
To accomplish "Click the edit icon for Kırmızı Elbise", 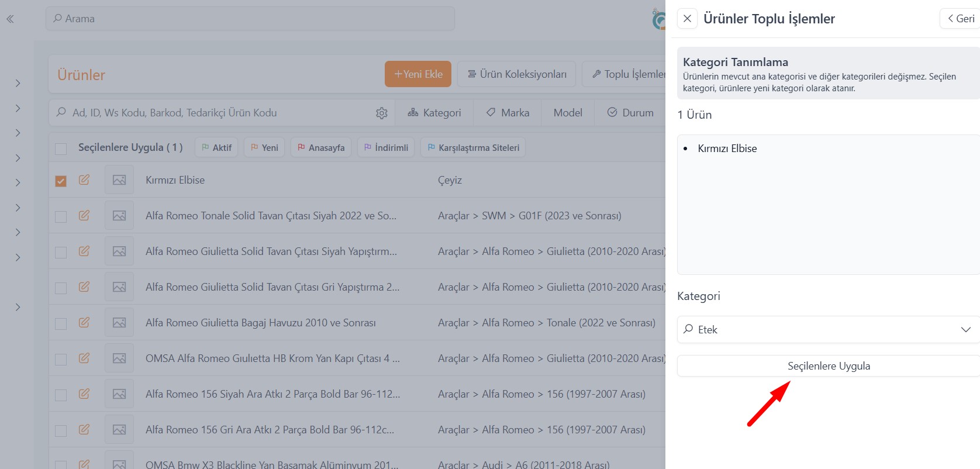I will click(84, 180).
